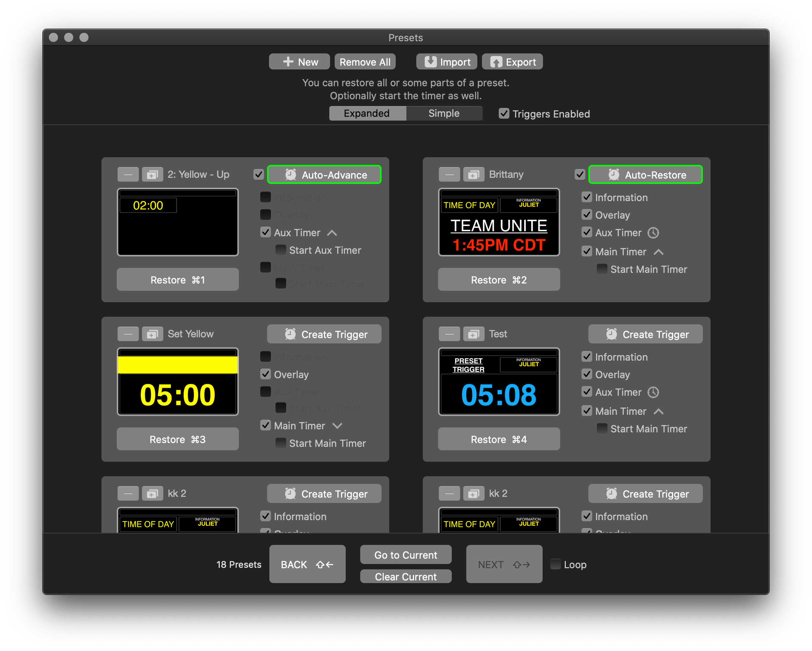Screen dimensions: 812x651
Task: Toggle trigger enable checkbox next to Auto-Advance
Action: click(259, 175)
